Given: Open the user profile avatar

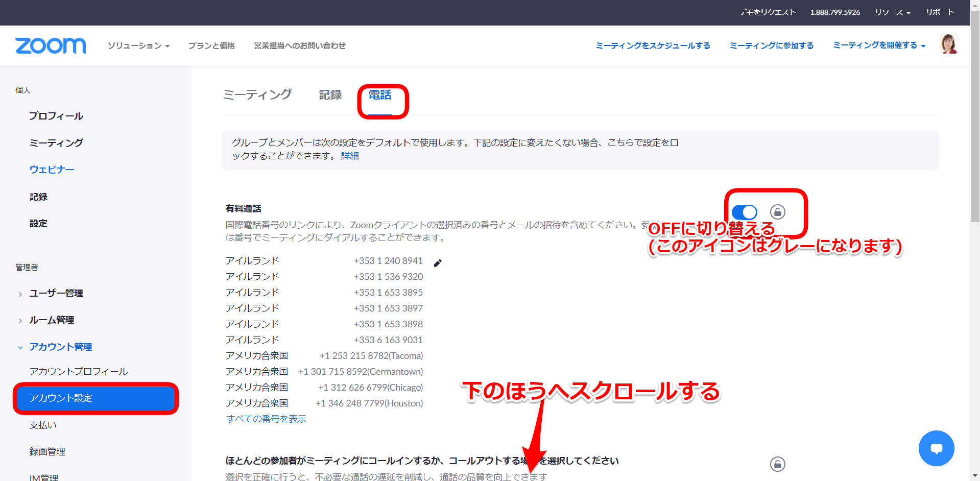Looking at the screenshot, I should click(x=949, y=44).
